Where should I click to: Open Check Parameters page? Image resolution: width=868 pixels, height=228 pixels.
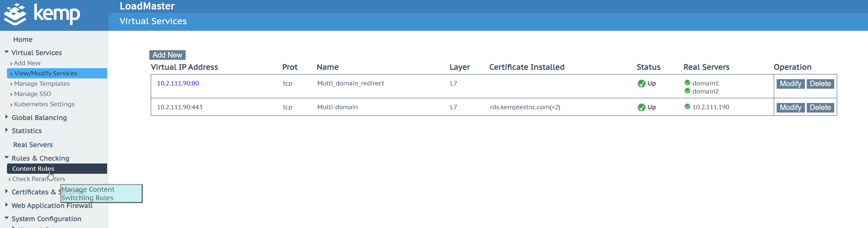tap(39, 179)
